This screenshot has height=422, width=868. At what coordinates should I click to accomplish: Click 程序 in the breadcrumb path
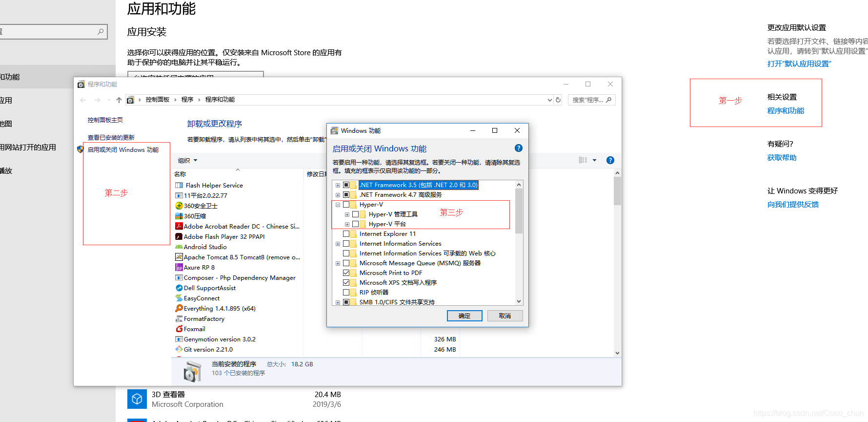(187, 100)
